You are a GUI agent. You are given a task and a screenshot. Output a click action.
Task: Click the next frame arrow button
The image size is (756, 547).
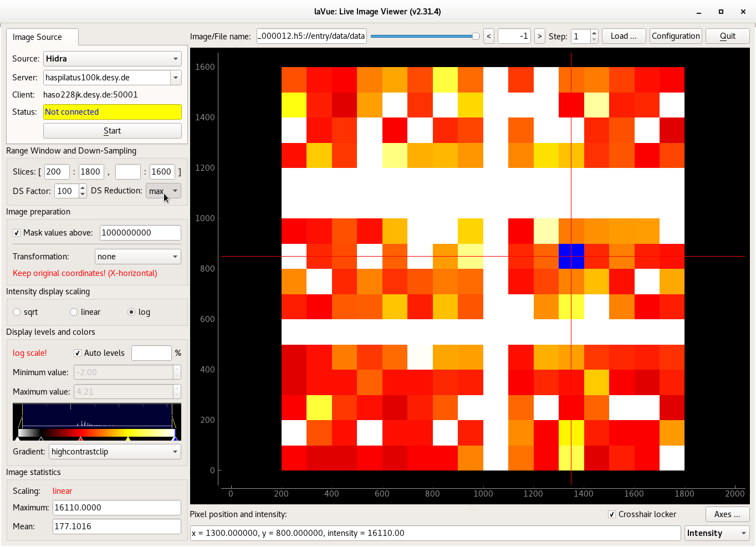539,36
